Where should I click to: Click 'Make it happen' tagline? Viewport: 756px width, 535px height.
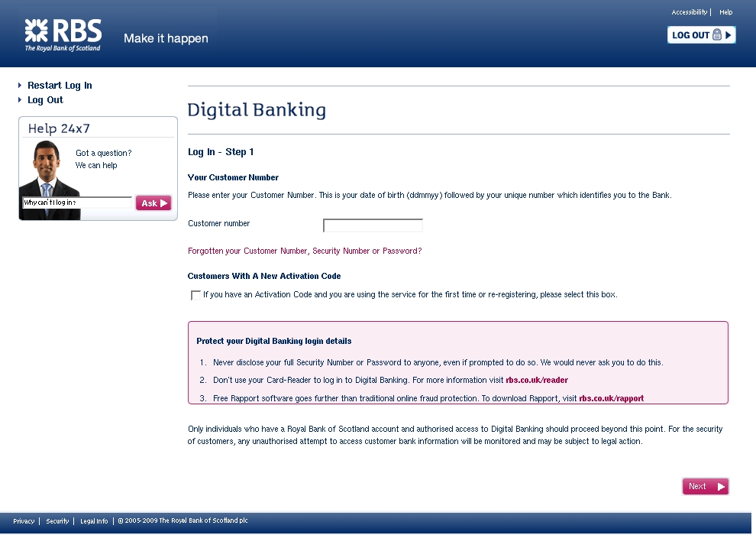click(166, 38)
